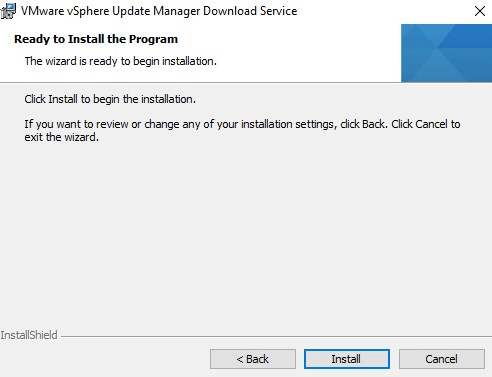
Task: Click 'Download Service' in the window title
Action: (250, 11)
